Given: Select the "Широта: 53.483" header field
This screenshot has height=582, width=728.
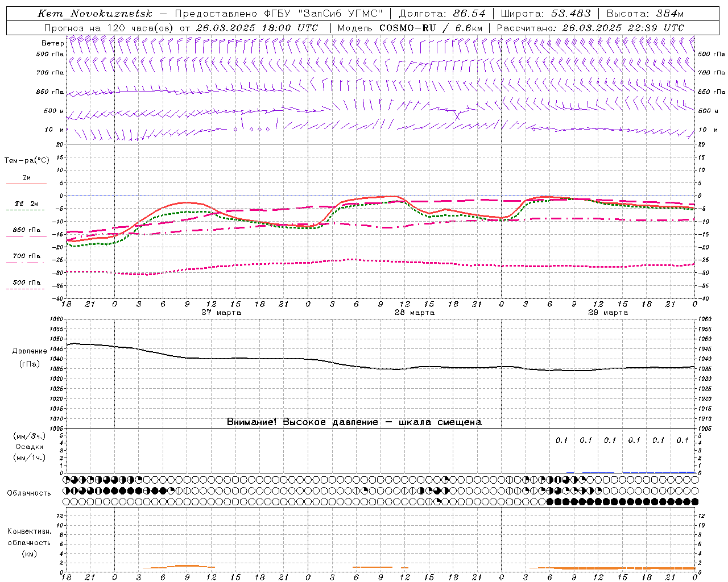Looking at the screenshot, I should click(545, 14).
